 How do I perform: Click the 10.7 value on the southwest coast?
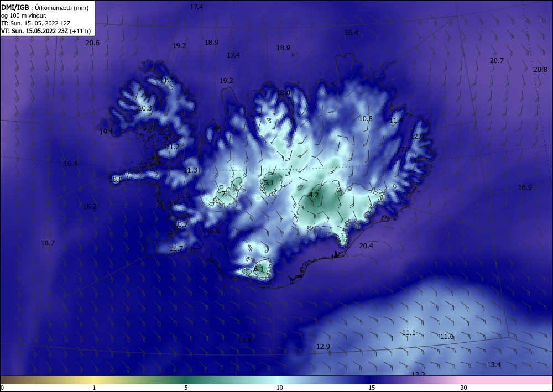[181, 224]
